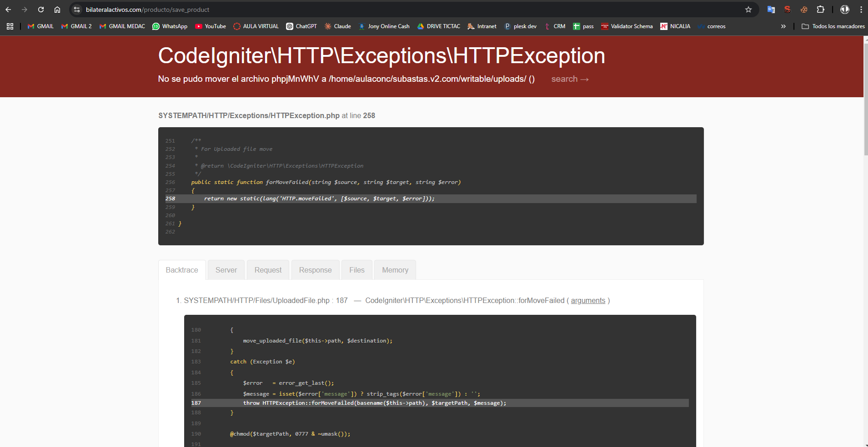Open the GMAIL bookmark
The image size is (868, 447).
click(x=40, y=26)
